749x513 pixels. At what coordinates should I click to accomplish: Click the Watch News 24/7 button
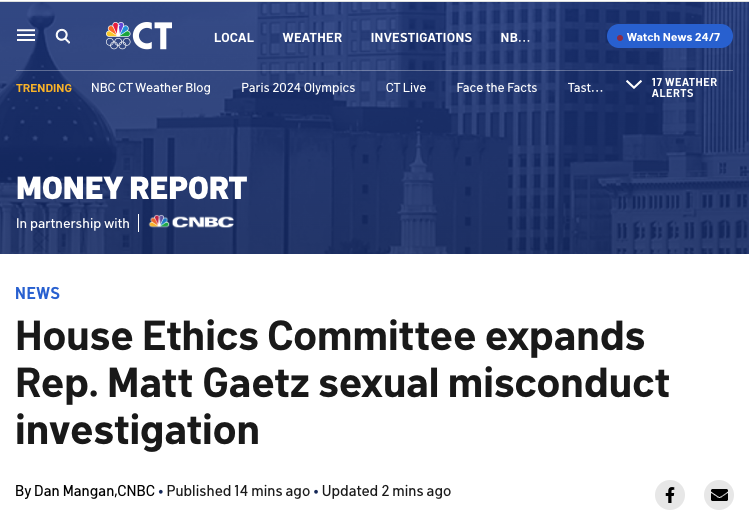pyautogui.click(x=669, y=37)
